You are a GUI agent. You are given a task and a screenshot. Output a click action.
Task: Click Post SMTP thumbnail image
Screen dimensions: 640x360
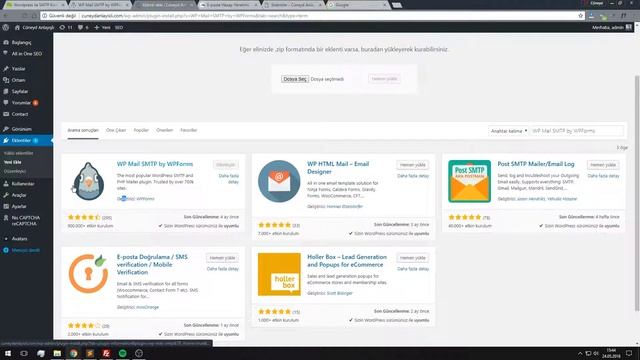tap(469, 181)
